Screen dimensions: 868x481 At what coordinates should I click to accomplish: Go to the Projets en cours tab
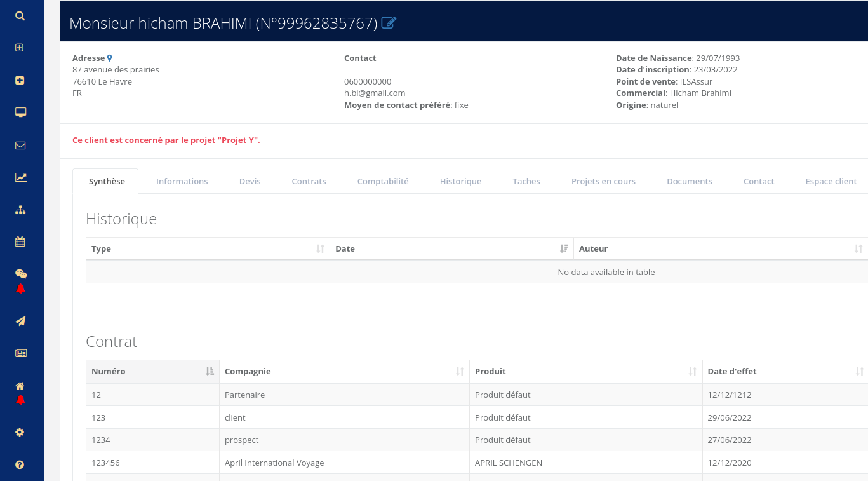(603, 181)
